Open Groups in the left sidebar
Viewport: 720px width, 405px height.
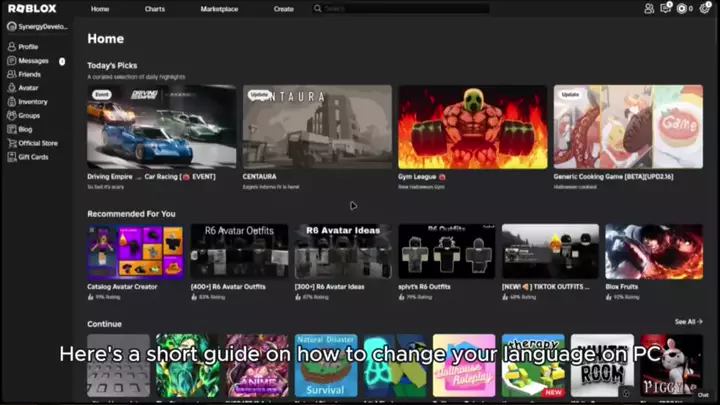pos(29,115)
